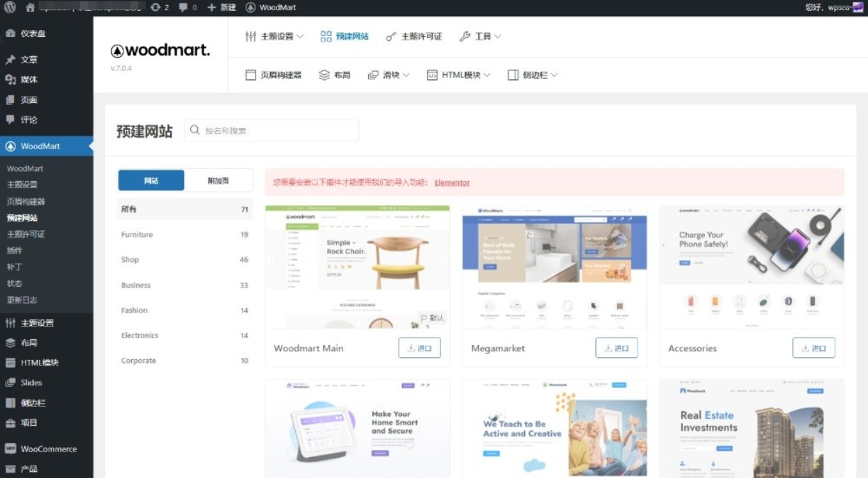Filter by 所有 category
The width and height of the screenshot is (868, 478).
tap(185, 209)
